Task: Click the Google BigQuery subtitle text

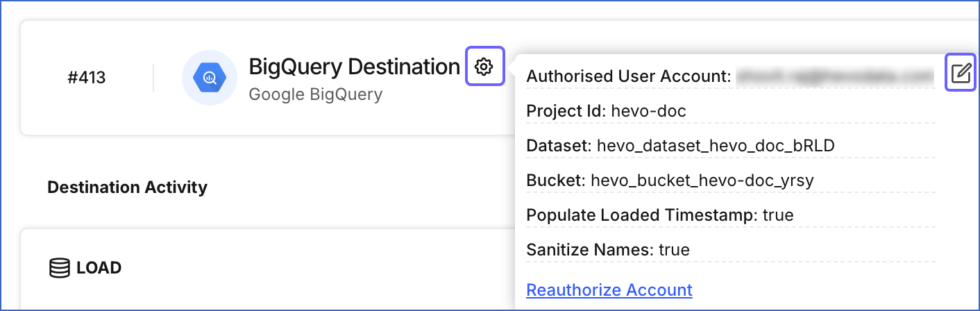Action: (x=316, y=94)
